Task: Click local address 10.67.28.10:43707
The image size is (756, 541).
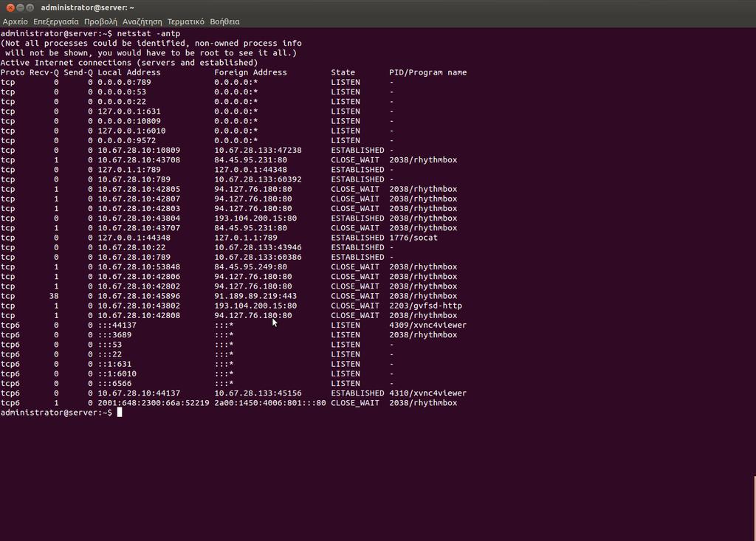Action: pyautogui.click(x=138, y=228)
